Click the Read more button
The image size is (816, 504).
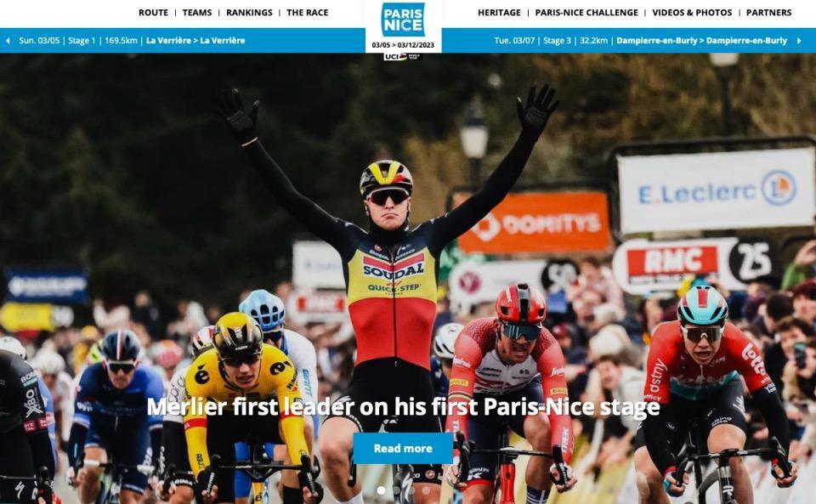[x=403, y=449]
